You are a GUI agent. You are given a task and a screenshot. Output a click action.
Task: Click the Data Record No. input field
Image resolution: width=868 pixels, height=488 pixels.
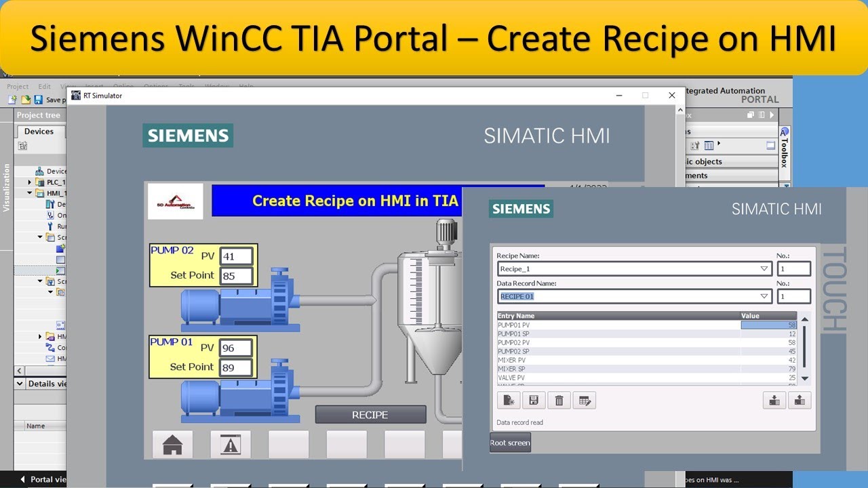click(793, 296)
